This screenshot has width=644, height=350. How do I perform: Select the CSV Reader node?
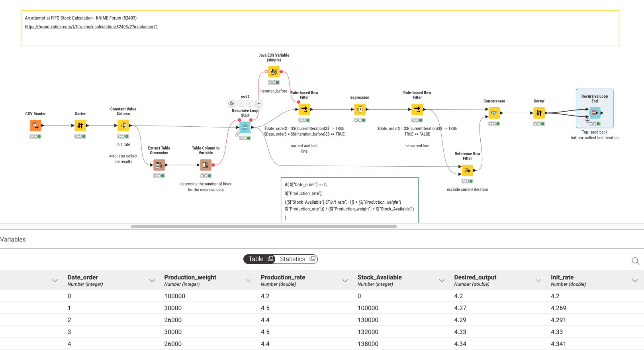(x=35, y=126)
